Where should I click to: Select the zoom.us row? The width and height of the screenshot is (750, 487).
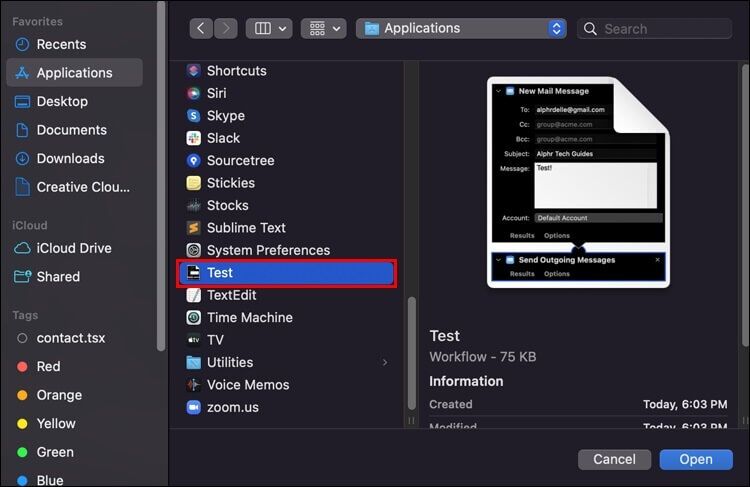click(287, 408)
